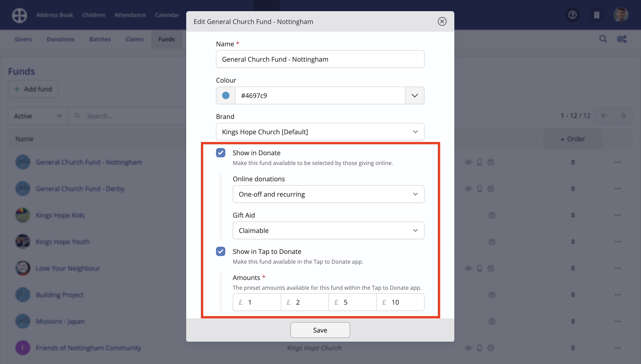This screenshot has width=641, height=364.
Task: Uncheck Show in Tap to Donate
Action: (x=220, y=252)
